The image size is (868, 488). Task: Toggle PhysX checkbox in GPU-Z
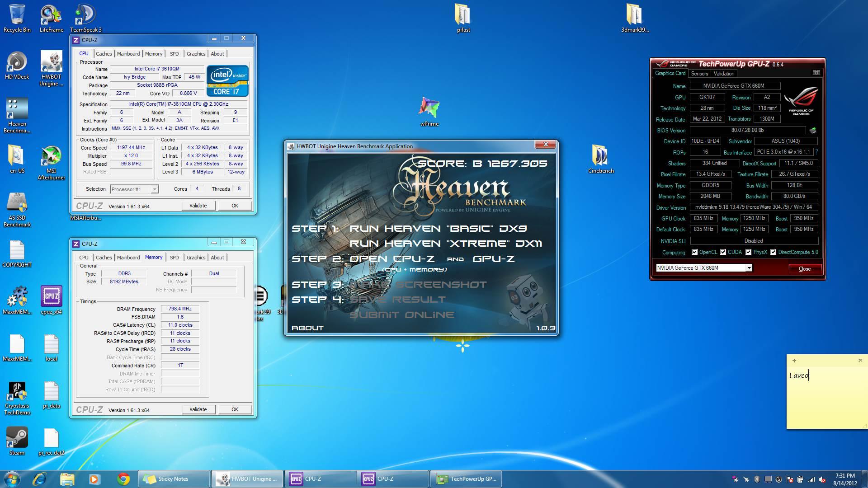[x=749, y=252]
